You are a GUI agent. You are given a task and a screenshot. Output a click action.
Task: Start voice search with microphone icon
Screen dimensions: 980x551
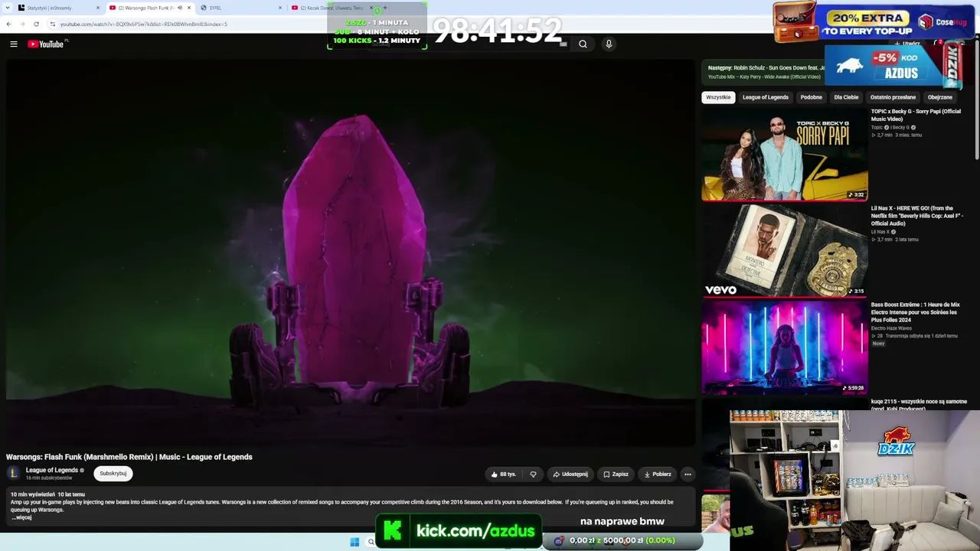tap(609, 44)
